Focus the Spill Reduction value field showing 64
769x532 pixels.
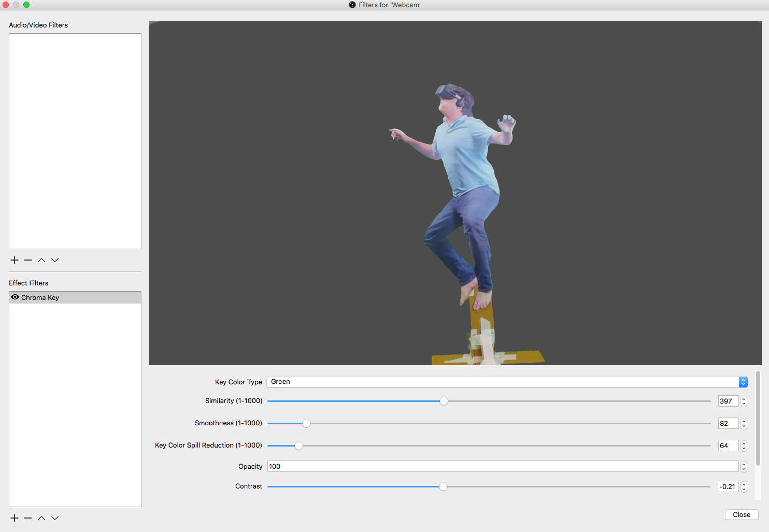[728, 445]
